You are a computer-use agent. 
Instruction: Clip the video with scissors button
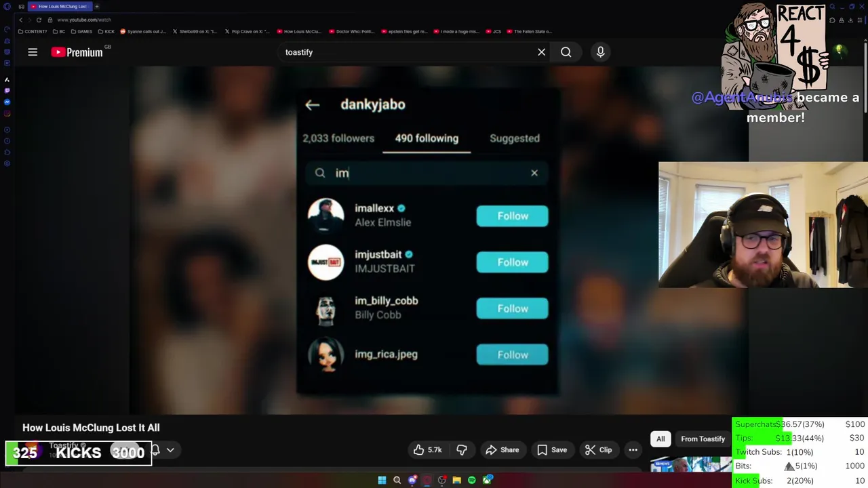(599, 450)
